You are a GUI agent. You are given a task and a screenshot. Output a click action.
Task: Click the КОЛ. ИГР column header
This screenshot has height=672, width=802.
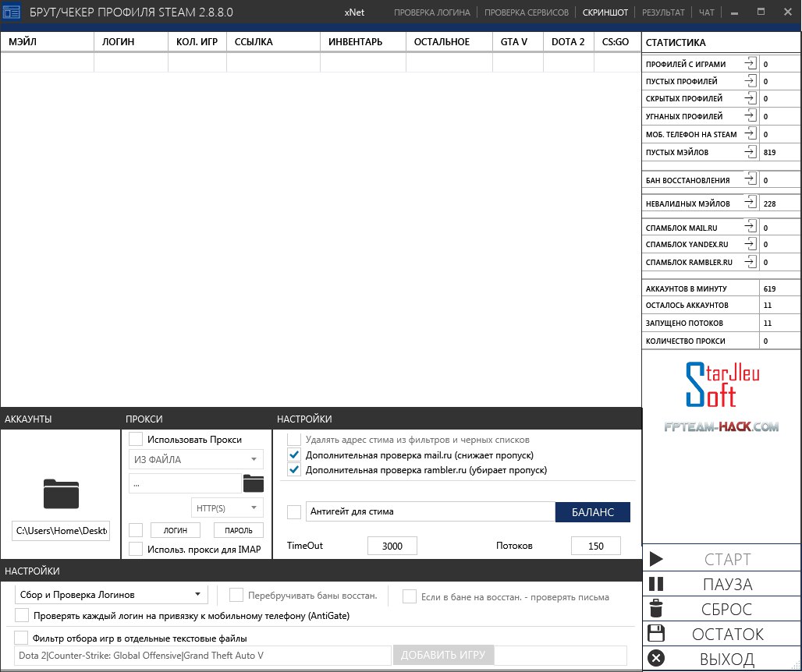click(x=197, y=42)
